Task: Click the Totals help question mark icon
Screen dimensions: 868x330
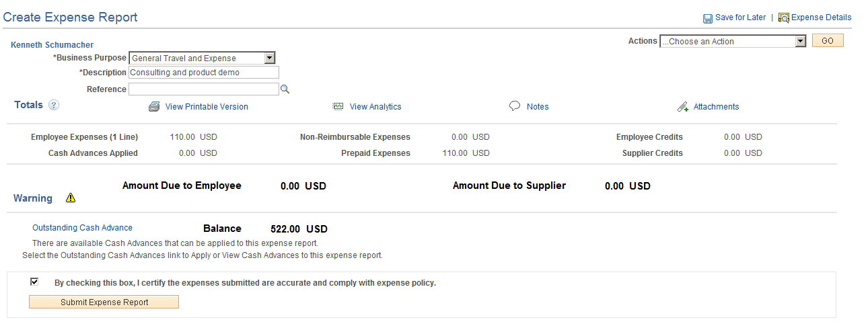Action: (54, 105)
